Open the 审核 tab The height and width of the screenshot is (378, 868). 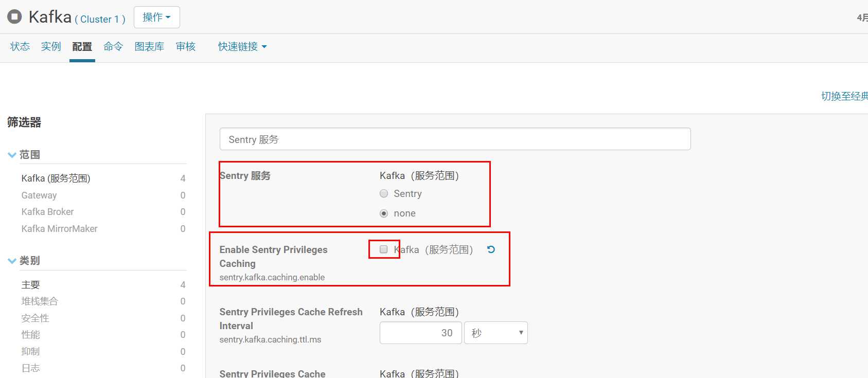click(186, 47)
